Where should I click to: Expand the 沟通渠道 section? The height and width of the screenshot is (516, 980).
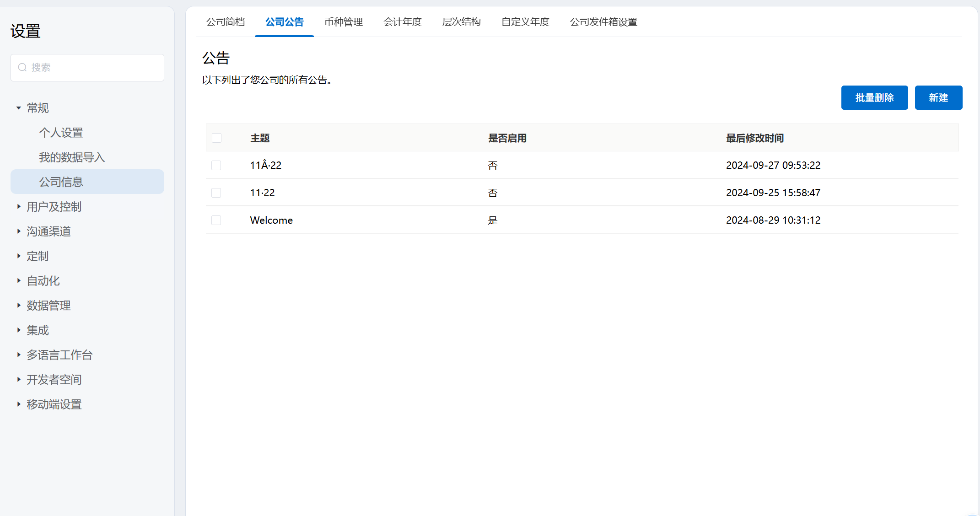(19, 231)
